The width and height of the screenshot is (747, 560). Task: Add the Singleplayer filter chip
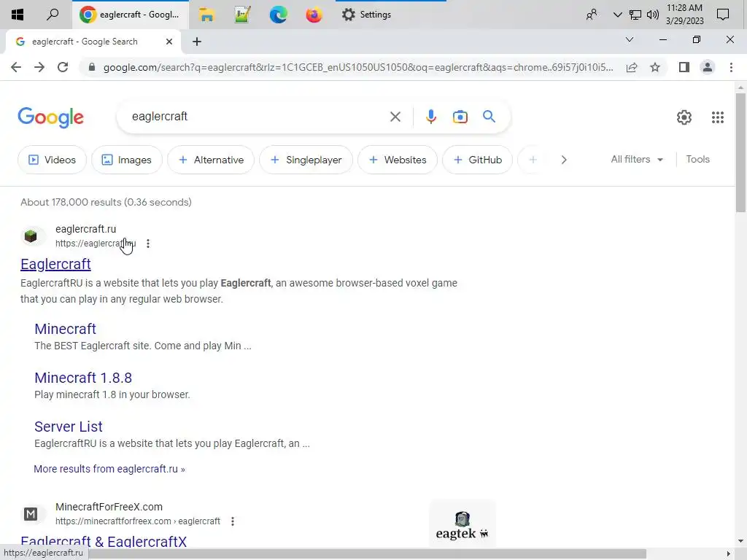306,160
